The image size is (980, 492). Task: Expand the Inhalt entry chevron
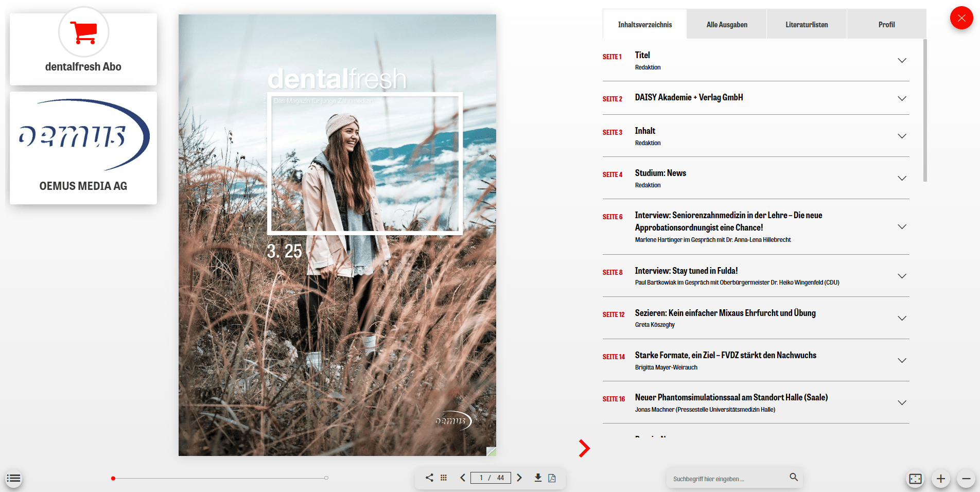click(x=902, y=136)
